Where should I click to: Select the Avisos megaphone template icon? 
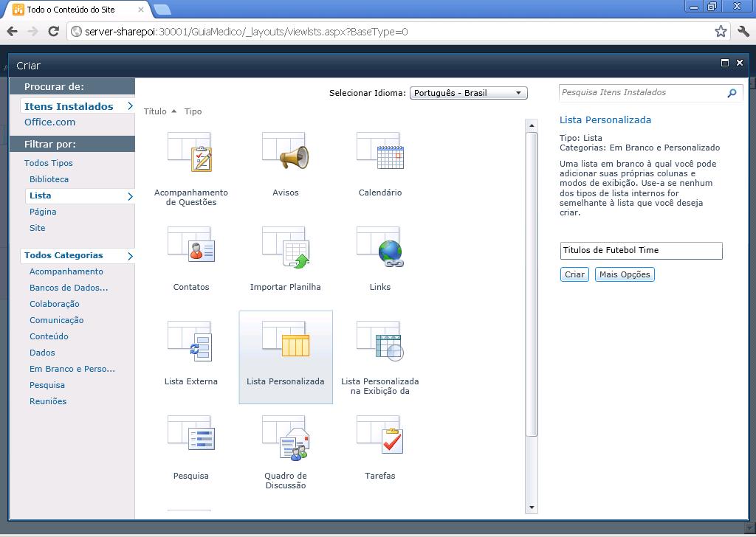285,153
